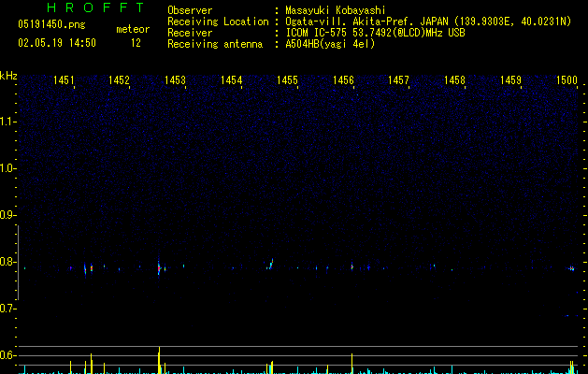The width and height of the screenshot is (588, 374).
Task: Select the name Masayuki Kobayashi
Action: (336, 10)
